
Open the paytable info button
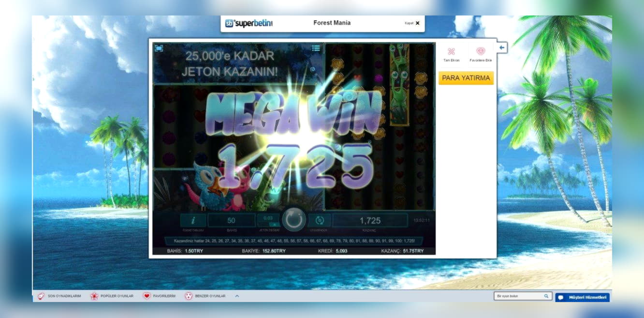193,220
